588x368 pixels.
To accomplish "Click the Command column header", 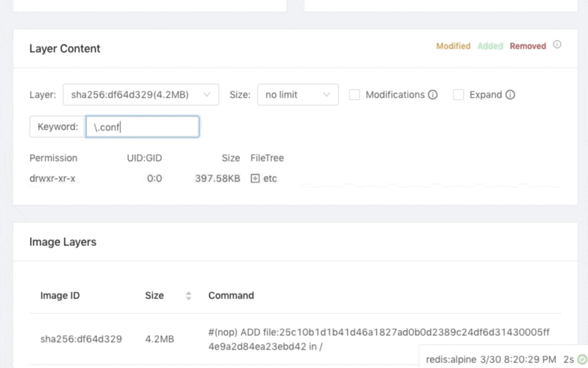I will [x=231, y=295].
